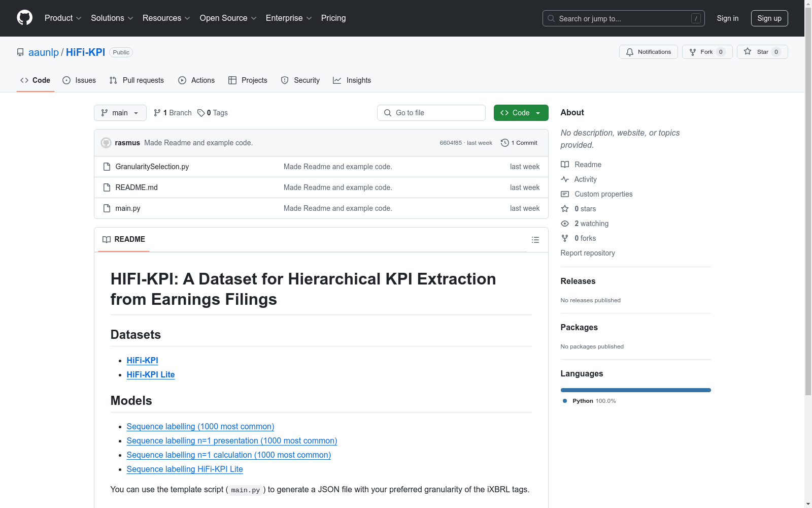812x508 pixels.
Task: Click the Custom properties icon
Action: [565, 194]
